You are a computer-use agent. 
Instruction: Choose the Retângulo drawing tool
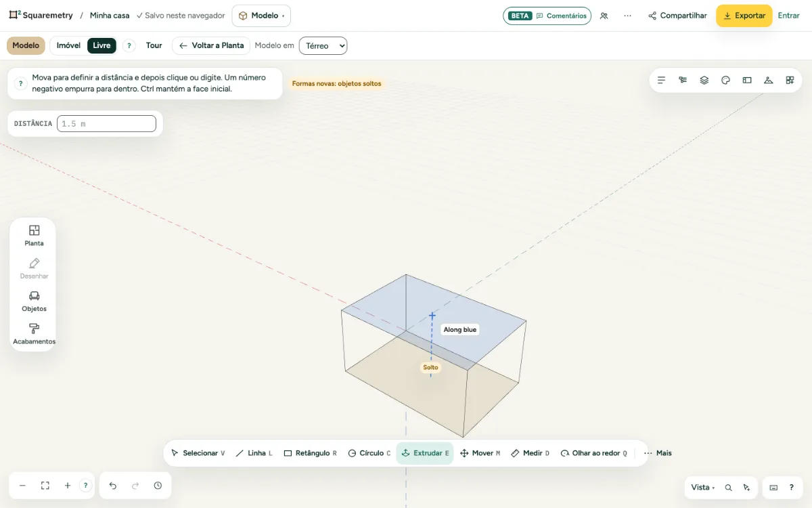point(310,453)
